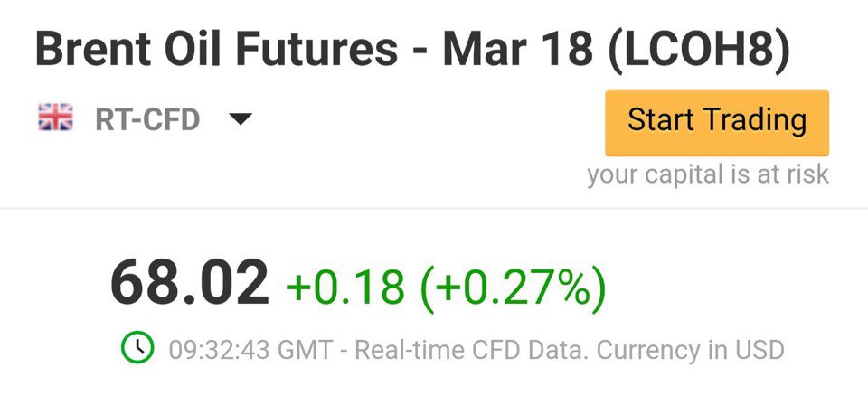
Task: Click the GMT timezone label
Action: coord(305,350)
